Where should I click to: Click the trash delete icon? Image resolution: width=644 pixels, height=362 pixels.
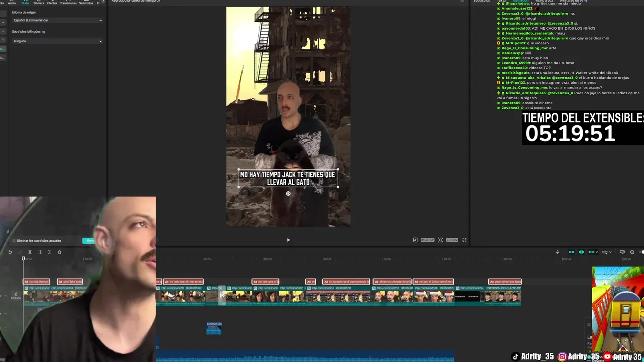[x=59, y=252]
